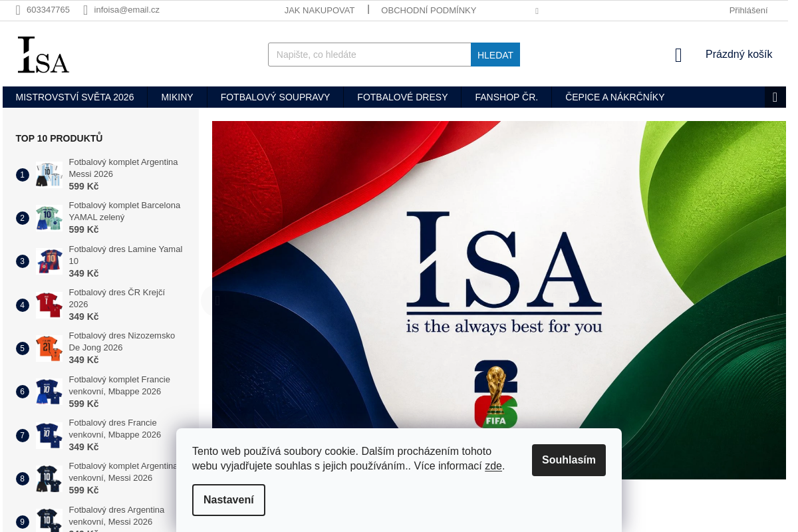Image resolution: width=798 pixels, height=532 pixels.
Task: Click the Hledat search button
Action: 495,55
